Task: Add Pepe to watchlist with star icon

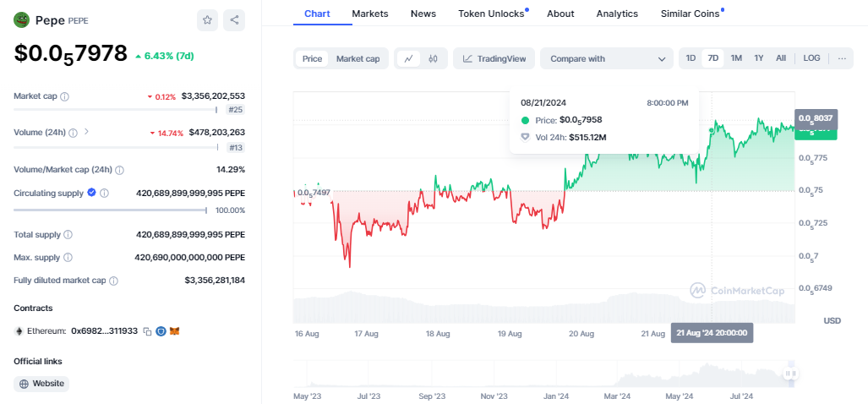Action: pyautogui.click(x=207, y=20)
